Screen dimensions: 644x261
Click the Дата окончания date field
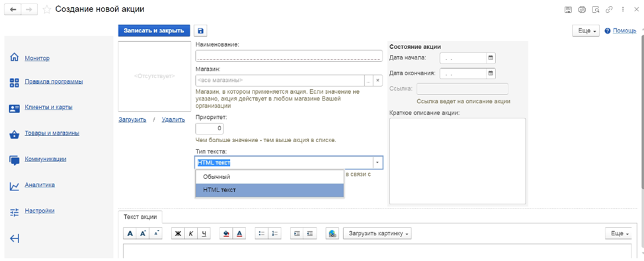pyautogui.click(x=463, y=73)
